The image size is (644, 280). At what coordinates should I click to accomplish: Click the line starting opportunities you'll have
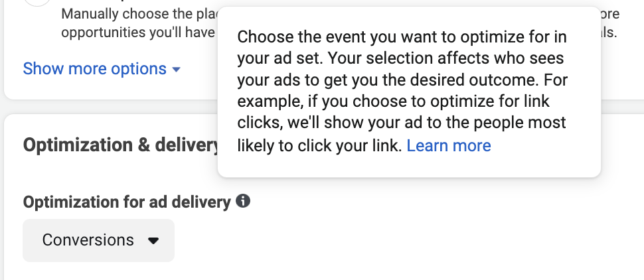coord(138,33)
